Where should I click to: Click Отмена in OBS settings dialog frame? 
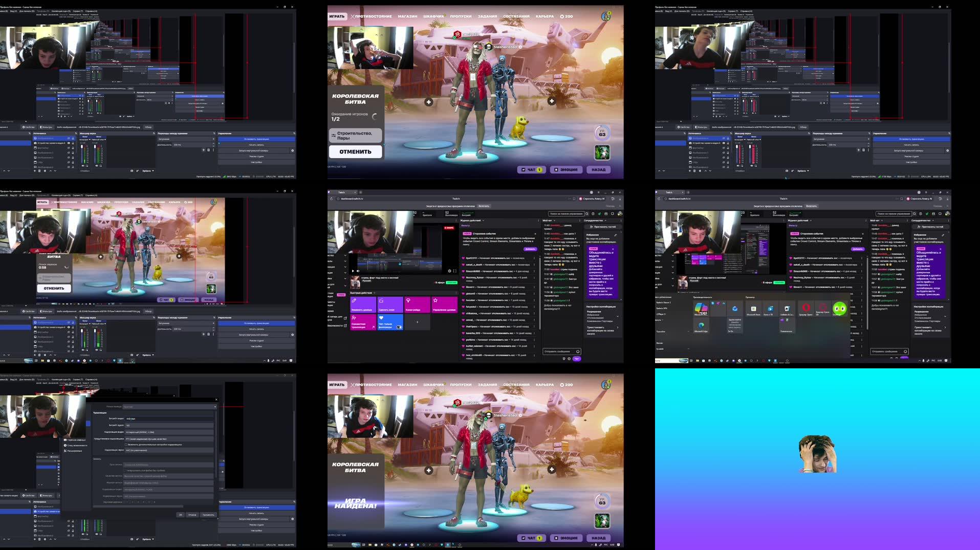pyautogui.click(x=192, y=515)
